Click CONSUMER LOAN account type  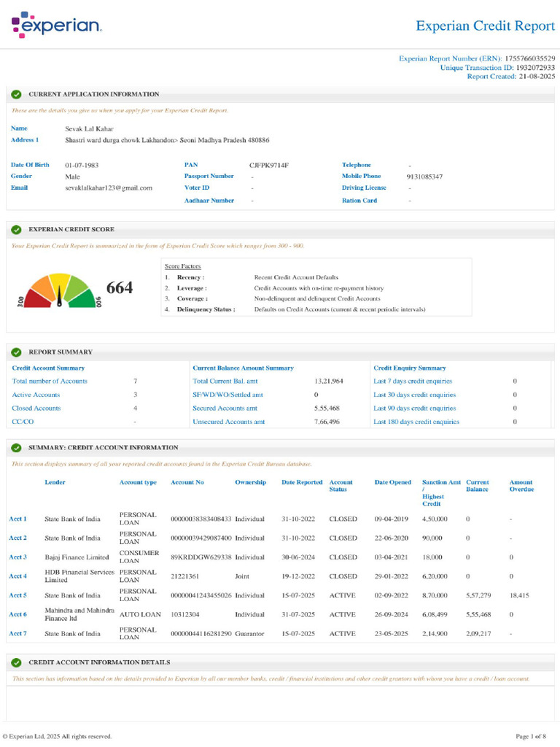pos(139,557)
